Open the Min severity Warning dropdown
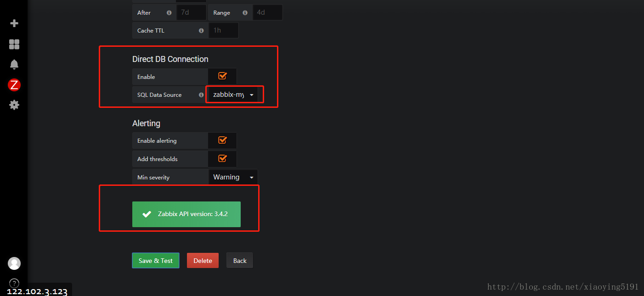This screenshot has width=644, height=296. coord(233,177)
